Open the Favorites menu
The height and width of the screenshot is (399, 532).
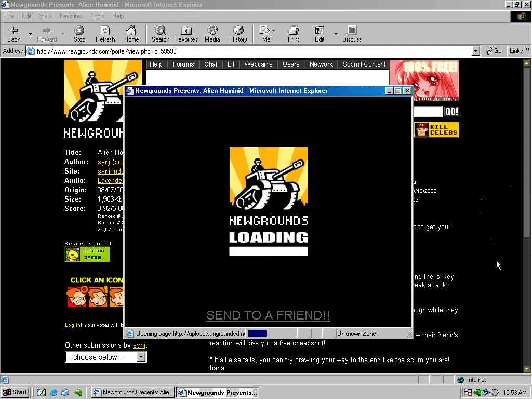click(x=71, y=16)
